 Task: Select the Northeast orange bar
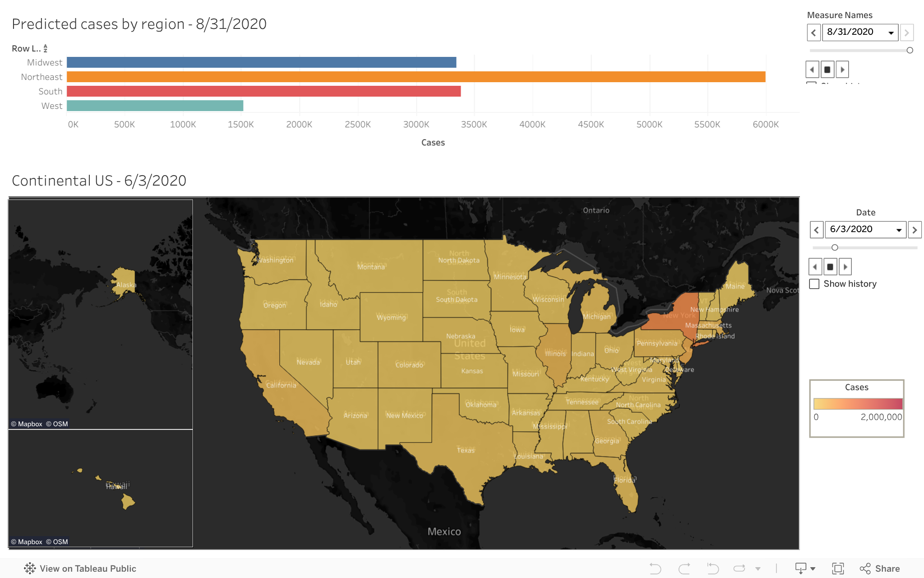(416, 77)
